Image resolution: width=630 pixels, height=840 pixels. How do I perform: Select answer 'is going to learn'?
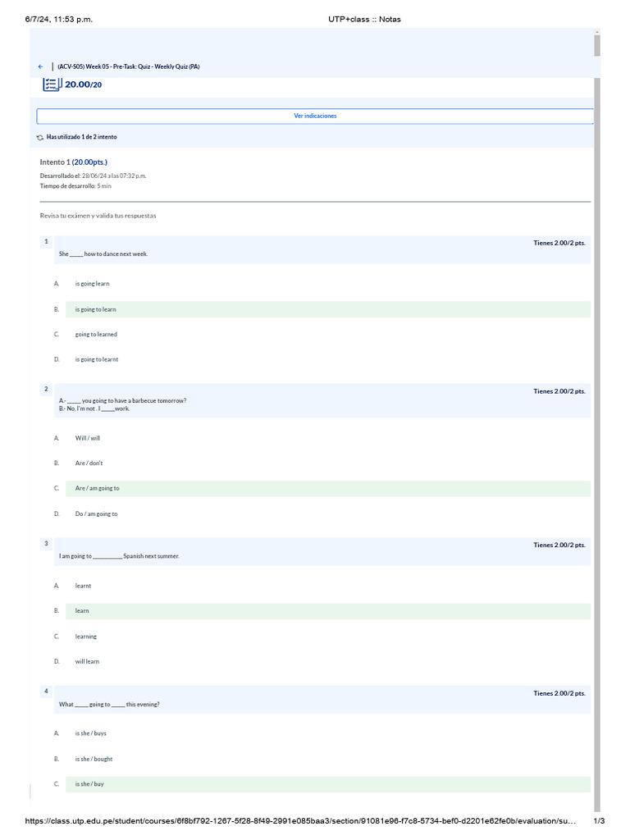[x=95, y=309]
